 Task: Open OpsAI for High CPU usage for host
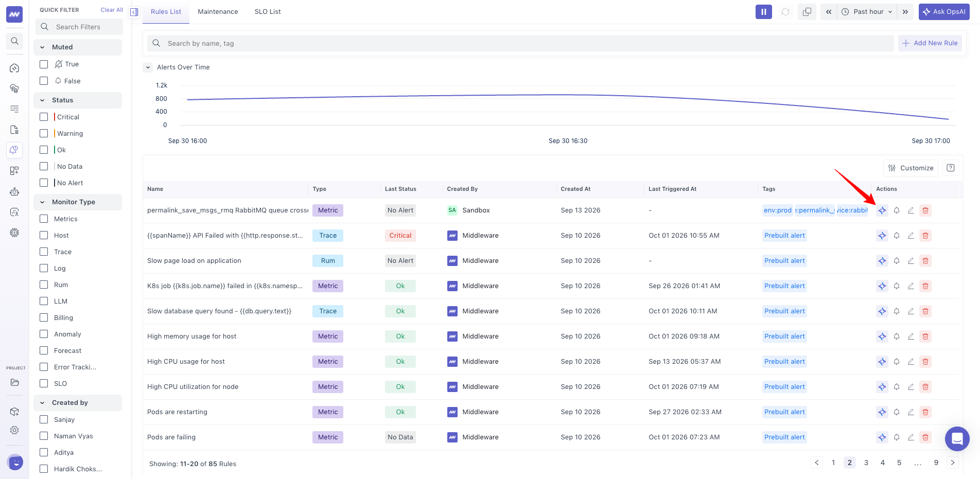click(882, 362)
